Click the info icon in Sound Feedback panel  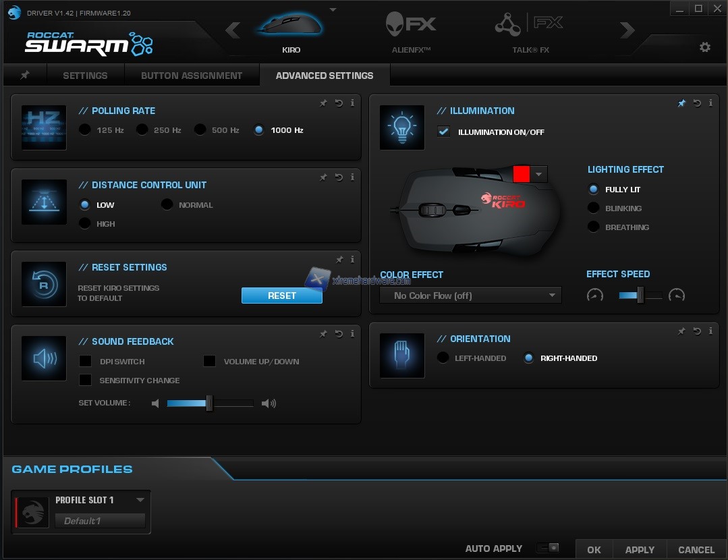352,333
